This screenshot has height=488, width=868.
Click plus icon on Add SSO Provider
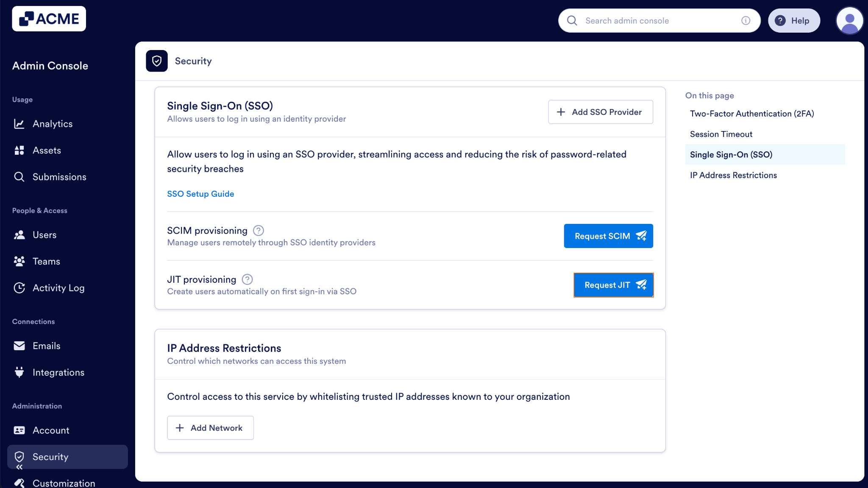coord(561,112)
